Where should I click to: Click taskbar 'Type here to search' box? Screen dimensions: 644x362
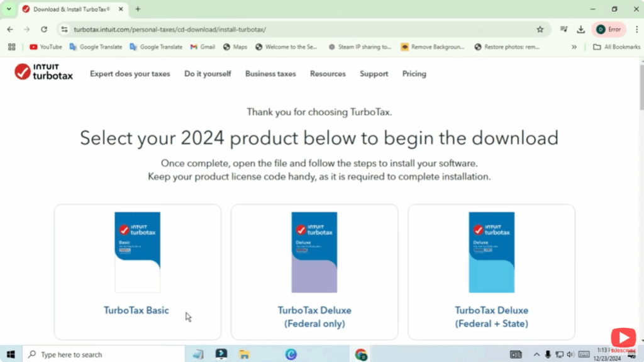(x=104, y=354)
